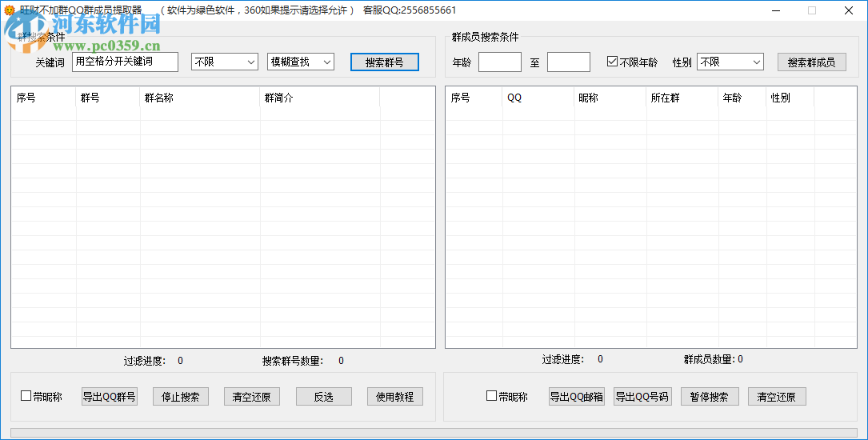Click the 导出QQ群号 button
Image resolution: width=868 pixels, height=440 pixels.
[x=110, y=396]
